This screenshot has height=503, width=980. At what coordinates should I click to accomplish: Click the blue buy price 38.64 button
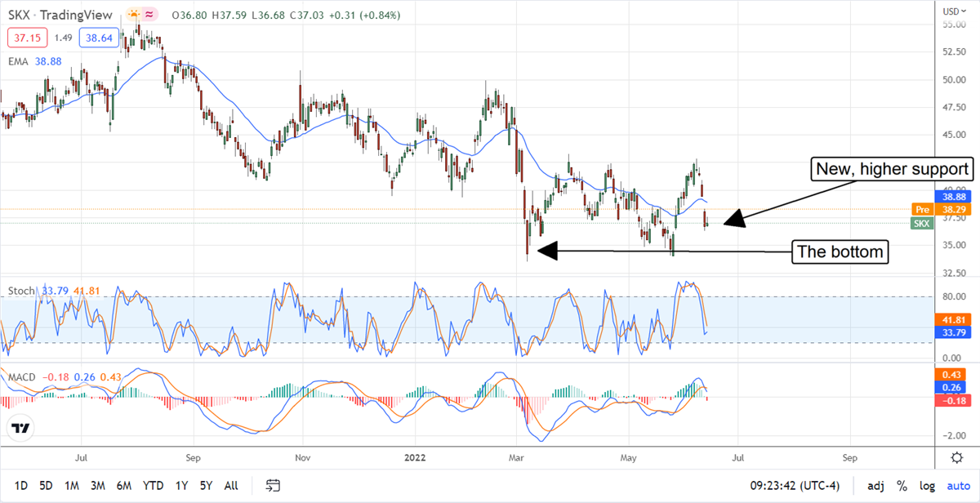(97, 38)
